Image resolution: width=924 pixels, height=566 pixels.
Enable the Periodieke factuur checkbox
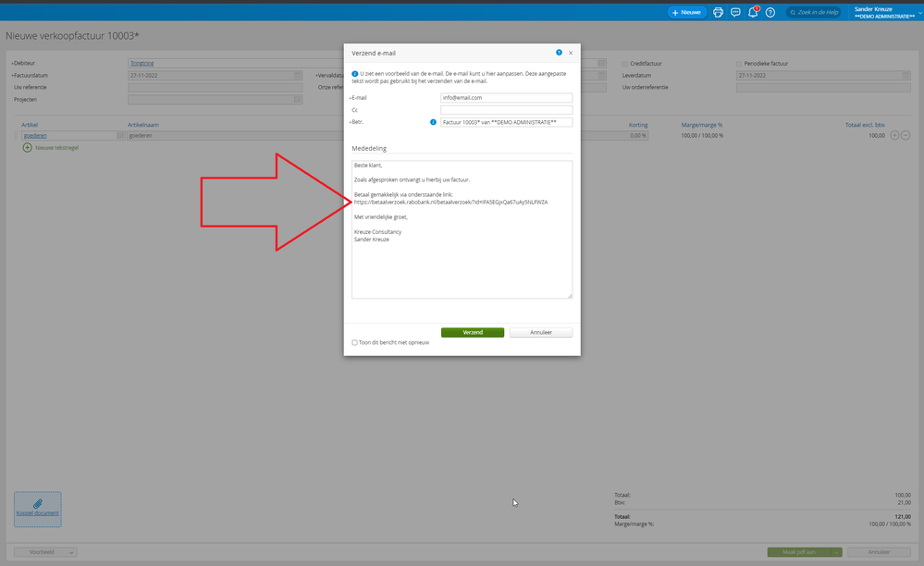[x=739, y=64]
